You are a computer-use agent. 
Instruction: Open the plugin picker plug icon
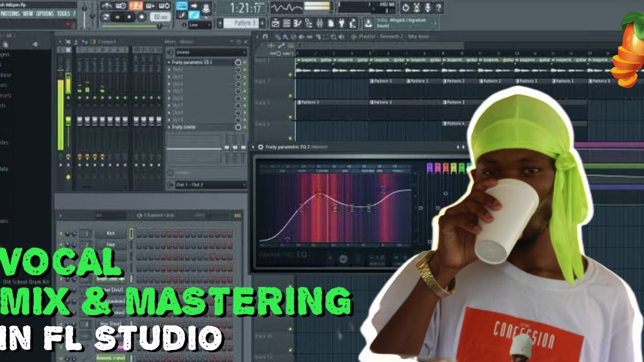(341, 23)
